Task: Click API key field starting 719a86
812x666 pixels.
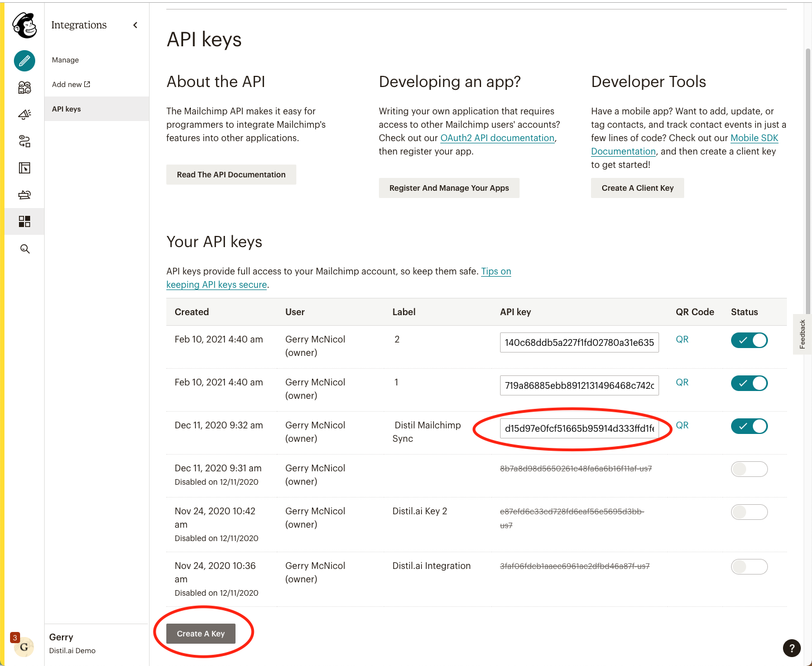Action: 579,385
